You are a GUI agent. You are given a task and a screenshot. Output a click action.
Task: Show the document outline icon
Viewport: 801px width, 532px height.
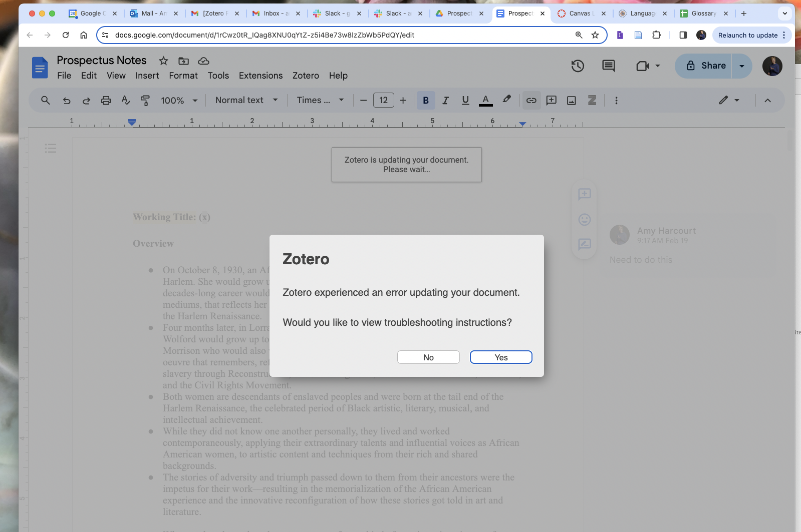point(51,148)
